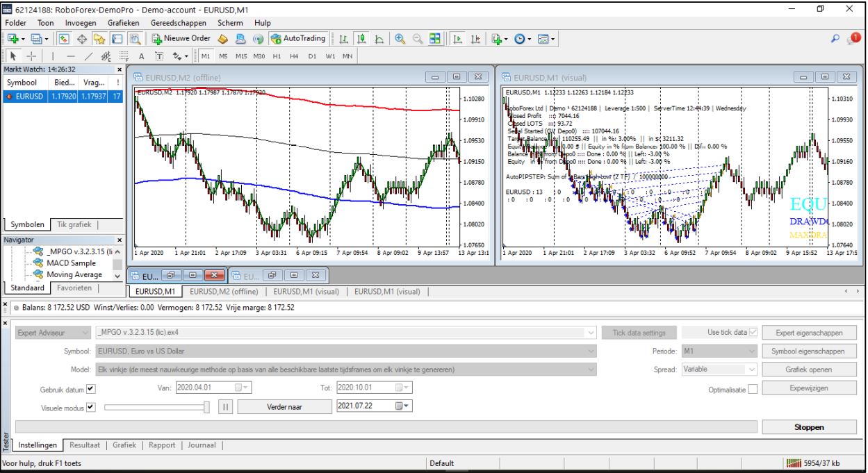Viewport: 868px width, 473px height.
Task: Pause the visual backtest
Action: [227, 406]
